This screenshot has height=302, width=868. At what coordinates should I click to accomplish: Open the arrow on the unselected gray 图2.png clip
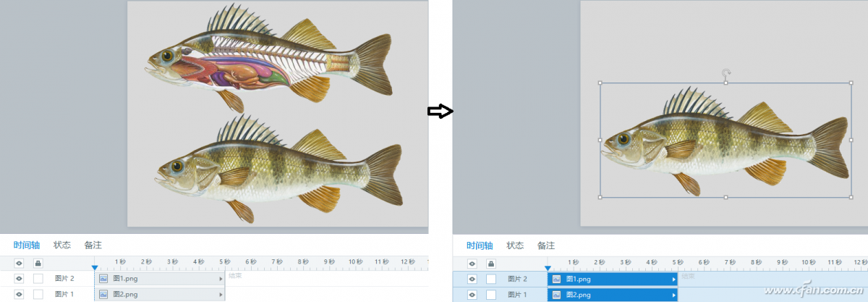pyautogui.click(x=221, y=294)
